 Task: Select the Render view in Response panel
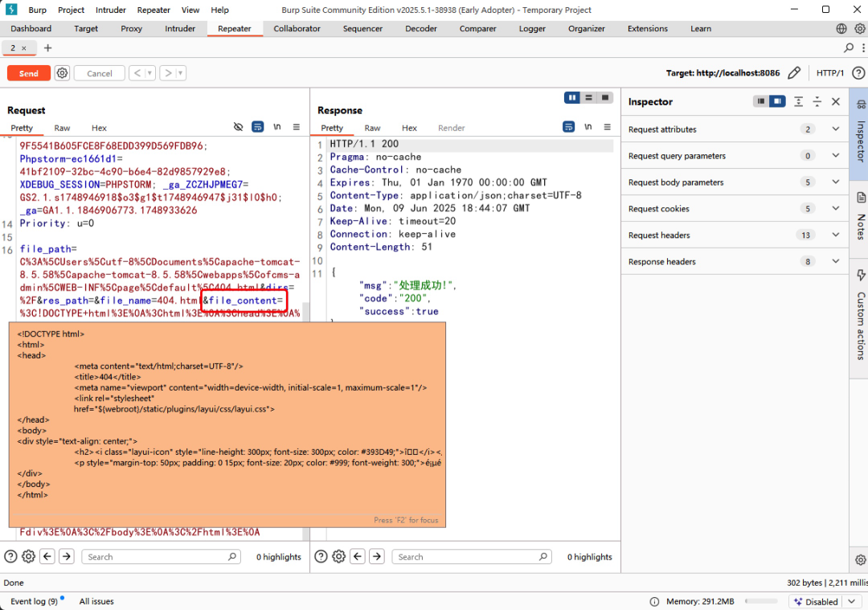[x=451, y=128]
